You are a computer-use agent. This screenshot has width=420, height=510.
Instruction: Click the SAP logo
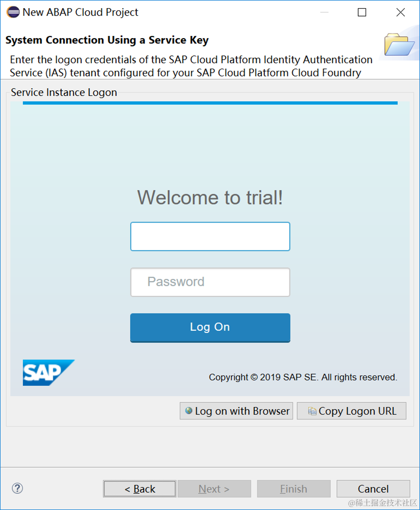(48, 372)
